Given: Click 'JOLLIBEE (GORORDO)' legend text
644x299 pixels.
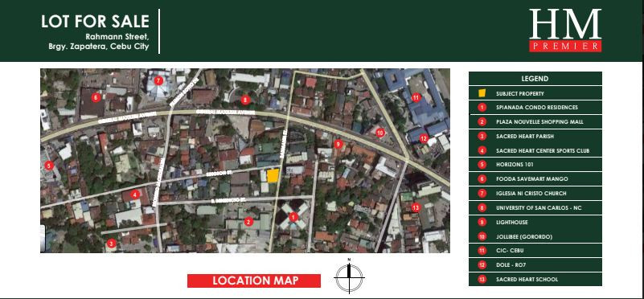Looking at the screenshot, I should point(524,236).
